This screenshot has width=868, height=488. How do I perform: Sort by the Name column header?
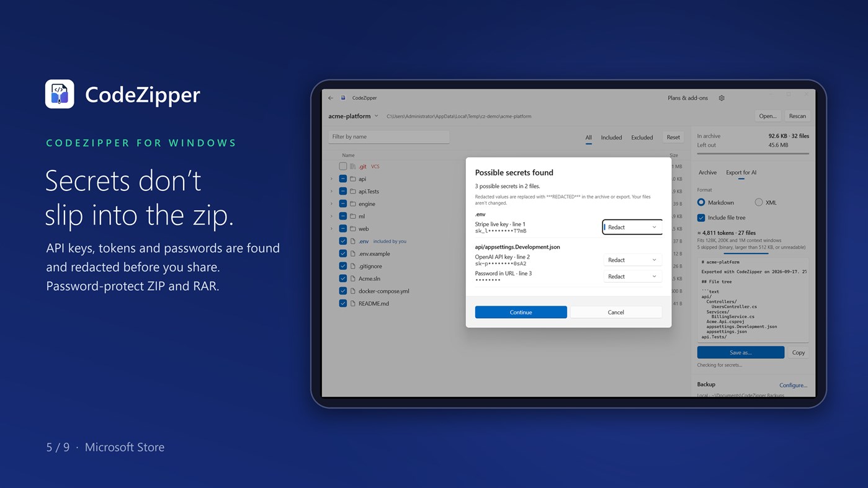pos(348,155)
